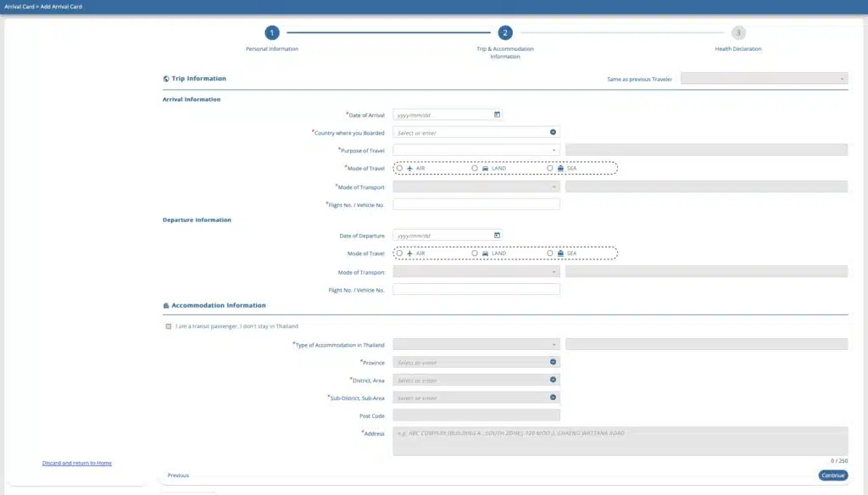Click the Departure Information heading

pyautogui.click(x=197, y=220)
